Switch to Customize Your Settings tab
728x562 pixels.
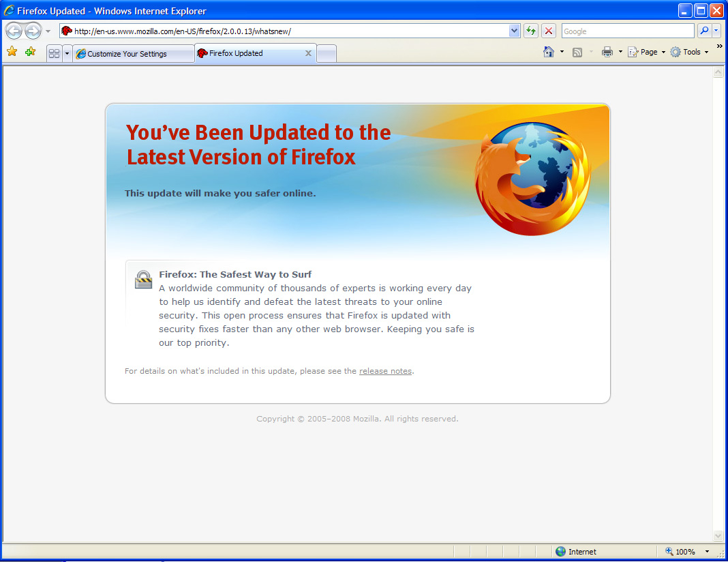point(134,54)
